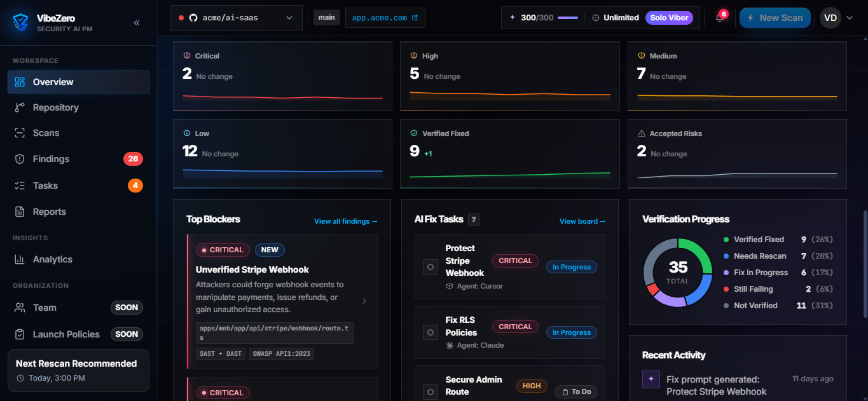
Task: Follow the View all findings link
Action: pos(346,221)
